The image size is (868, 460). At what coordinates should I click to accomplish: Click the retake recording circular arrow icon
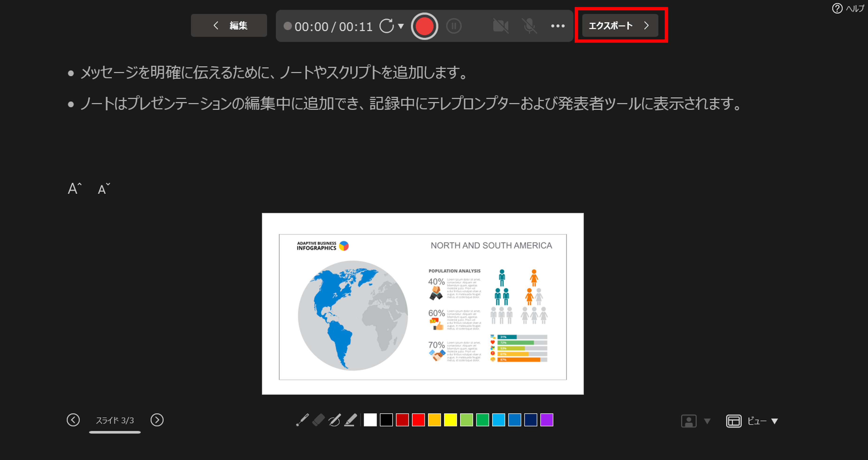click(x=386, y=26)
